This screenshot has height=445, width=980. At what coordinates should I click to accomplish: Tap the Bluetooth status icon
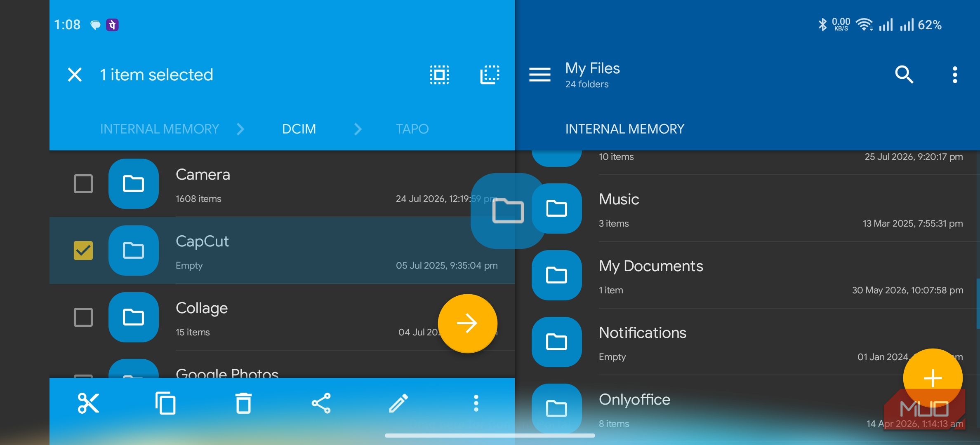[822, 25]
